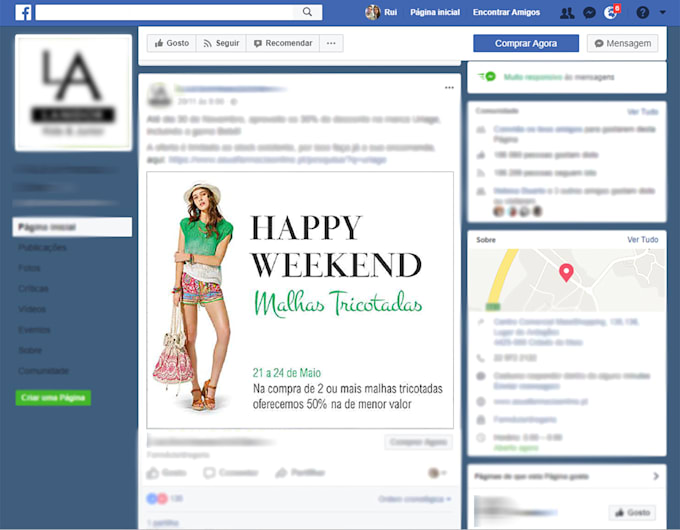Click the Seguir follow button

(x=221, y=43)
